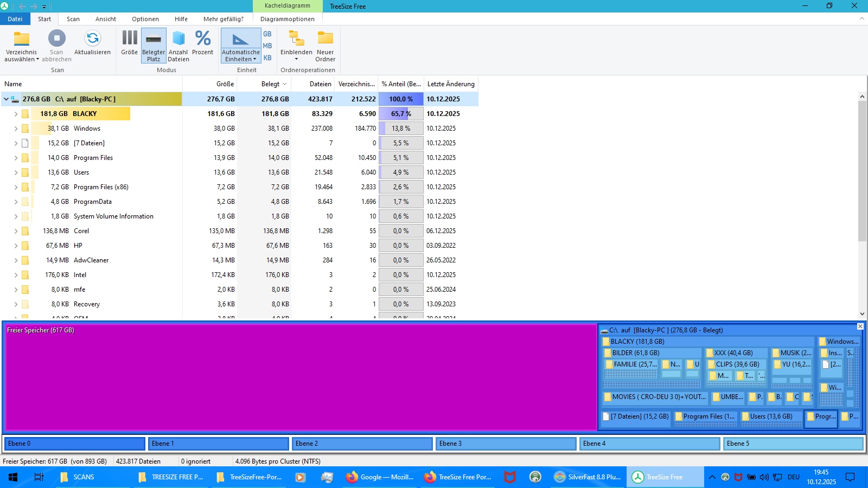
Task: Click the Scan abbrechen stop icon
Action: pyautogui.click(x=56, y=38)
